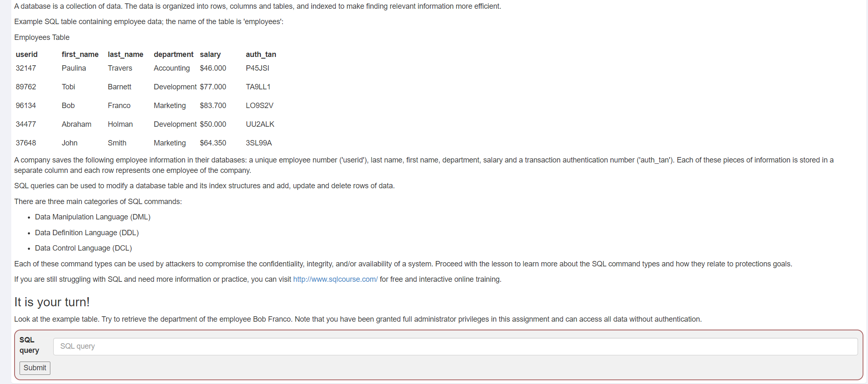Click the last_name column header
The height and width of the screenshot is (384, 868).
[x=125, y=54]
